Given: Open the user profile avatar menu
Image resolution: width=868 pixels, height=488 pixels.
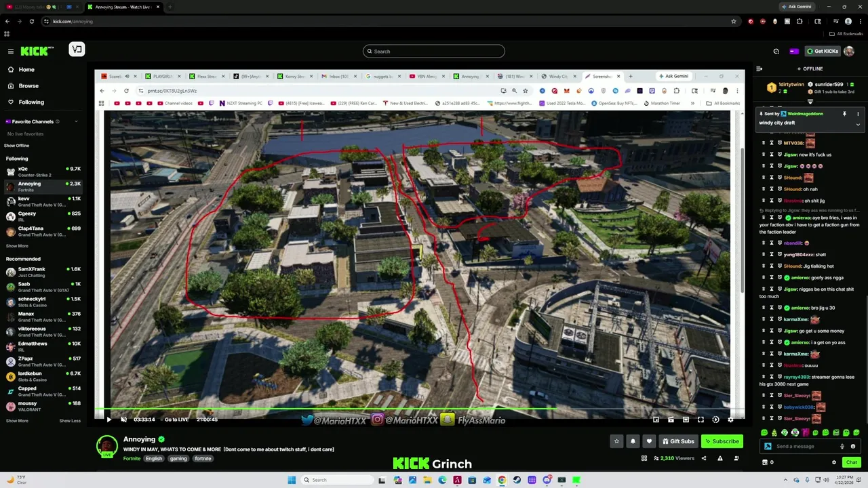Looking at the screenshot, I should (x=849, y=51).
